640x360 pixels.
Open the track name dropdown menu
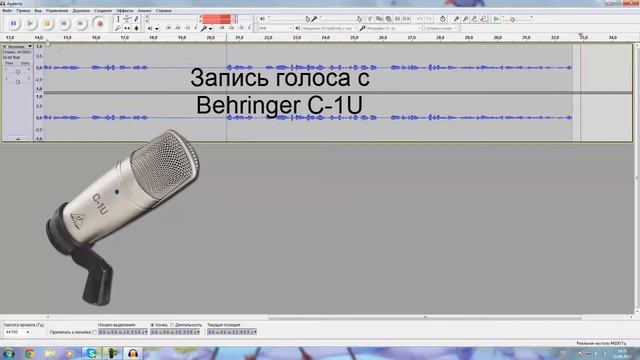(20, 47)
